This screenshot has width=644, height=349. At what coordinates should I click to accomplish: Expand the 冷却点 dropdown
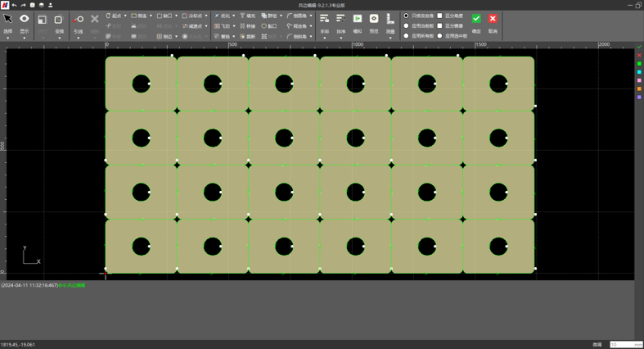tap(206, 16)
